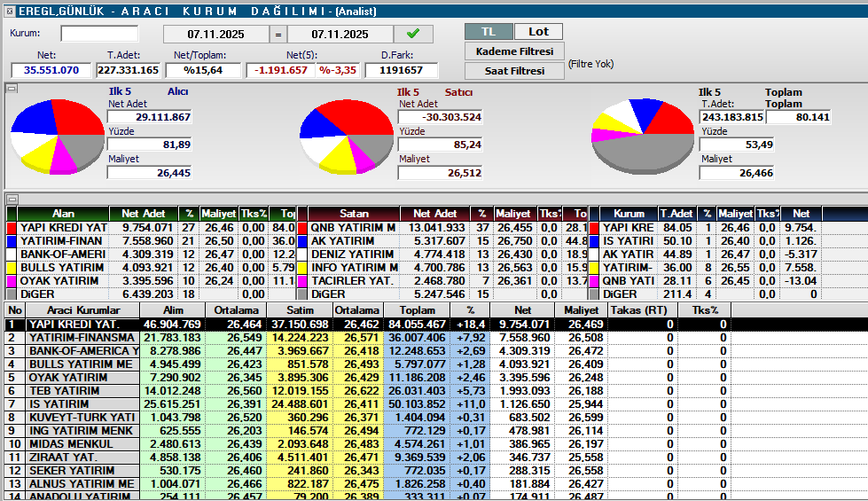
Task: Click the equals sign between the dates
Action: pyautogui.click(x=278, y=35)
